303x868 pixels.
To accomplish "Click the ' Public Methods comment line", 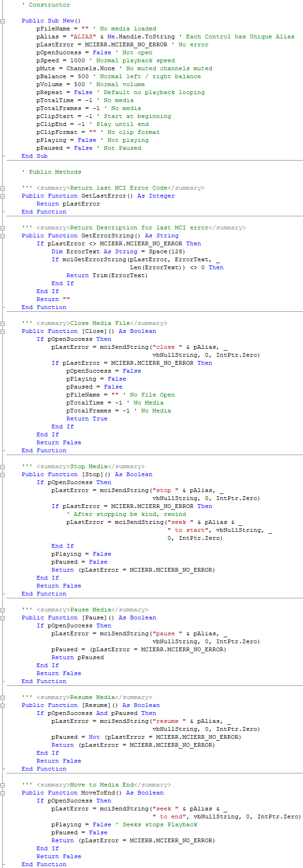I will (51, 172).
